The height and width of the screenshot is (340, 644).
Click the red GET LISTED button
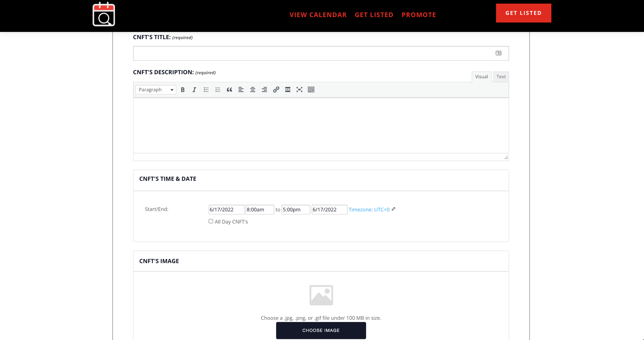coord(523,13)
